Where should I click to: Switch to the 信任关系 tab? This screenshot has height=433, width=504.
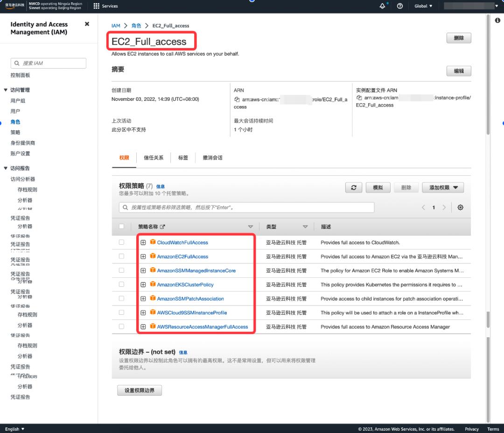pos(154,158)
